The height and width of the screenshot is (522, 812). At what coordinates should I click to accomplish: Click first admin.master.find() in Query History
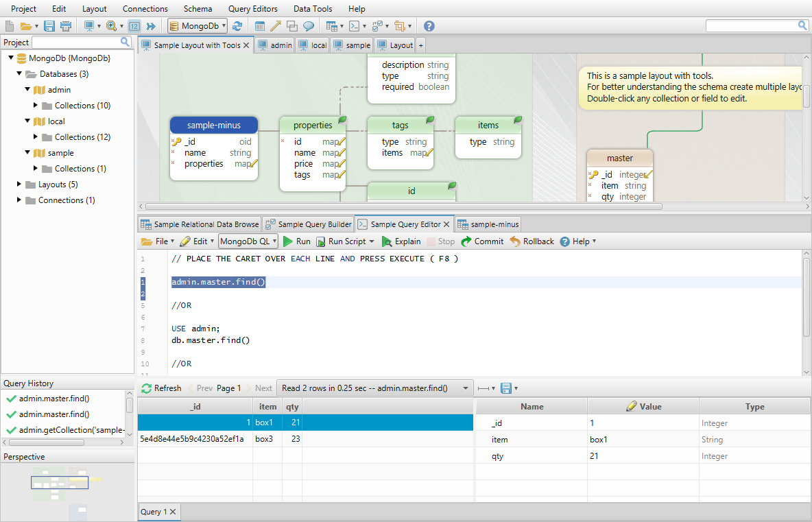tap(54, 399)
